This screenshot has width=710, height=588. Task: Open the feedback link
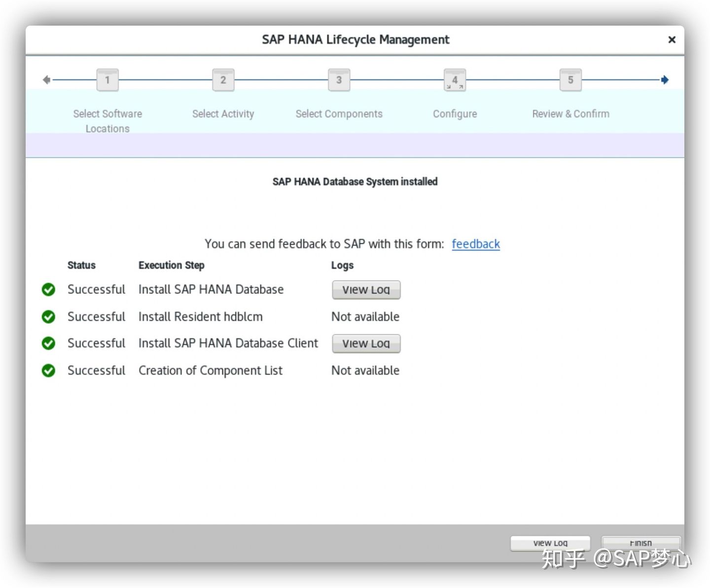tap(476, 244)
